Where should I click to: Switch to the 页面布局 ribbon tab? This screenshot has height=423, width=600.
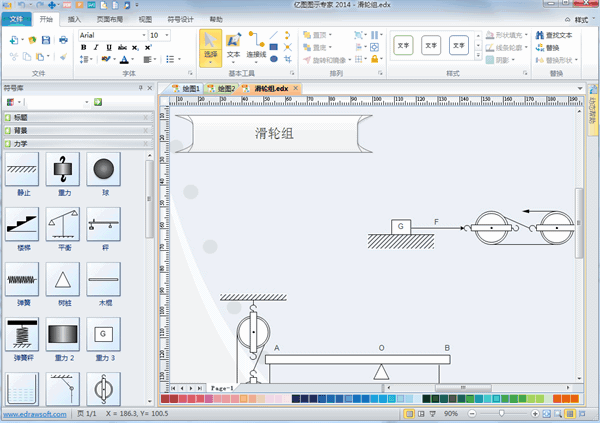pyautogui.click(x=109, y=19)
